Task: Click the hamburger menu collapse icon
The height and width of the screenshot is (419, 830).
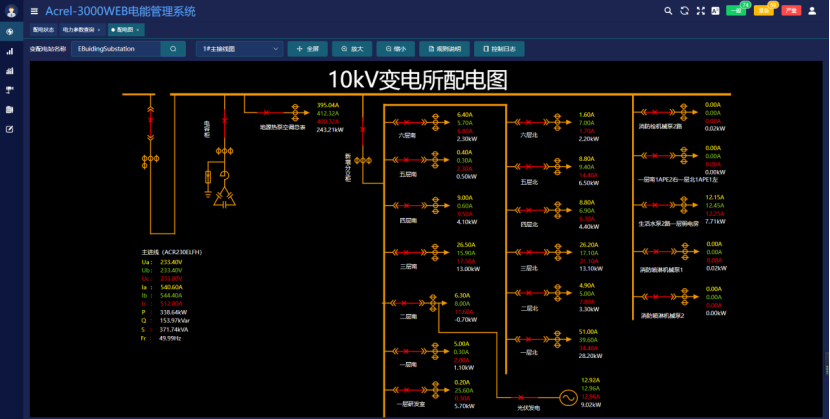Action: (34, 11)
